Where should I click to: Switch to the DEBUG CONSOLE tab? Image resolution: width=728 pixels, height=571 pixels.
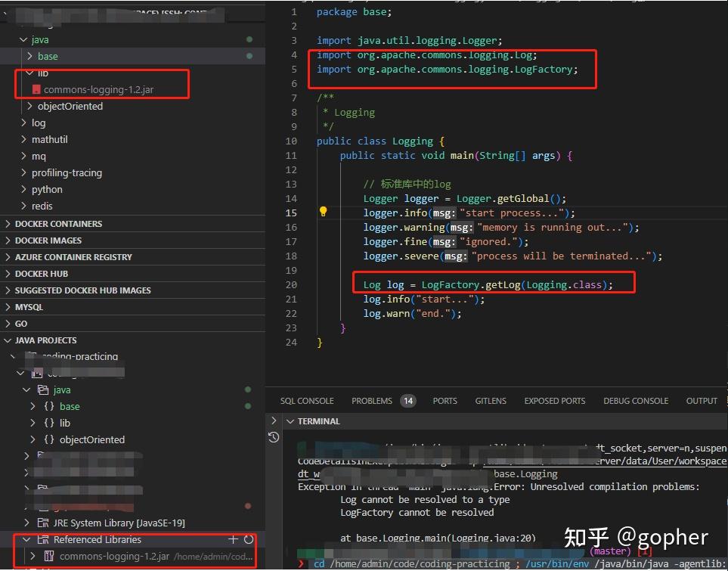635,401
